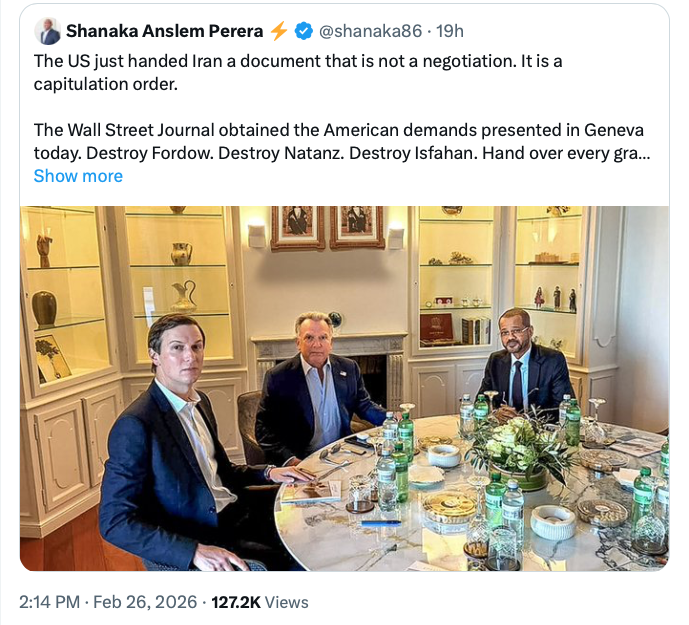This screenshot has width=689, height=625.
Task: Click the framed portraits on the wall
Action: tap(326, 228)
